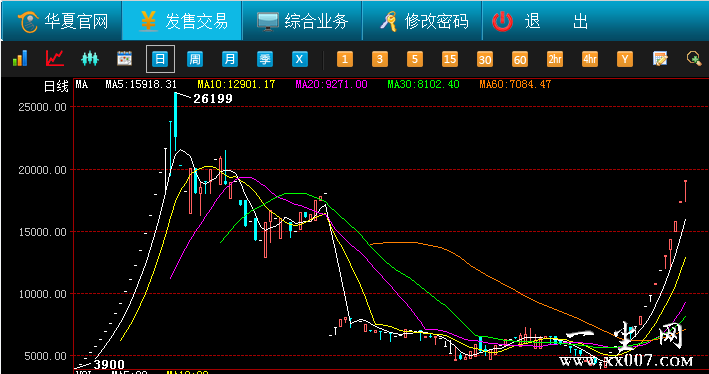Open the calendar date icon
This screenshot has height=374, width=709.
tap(124, 59)
